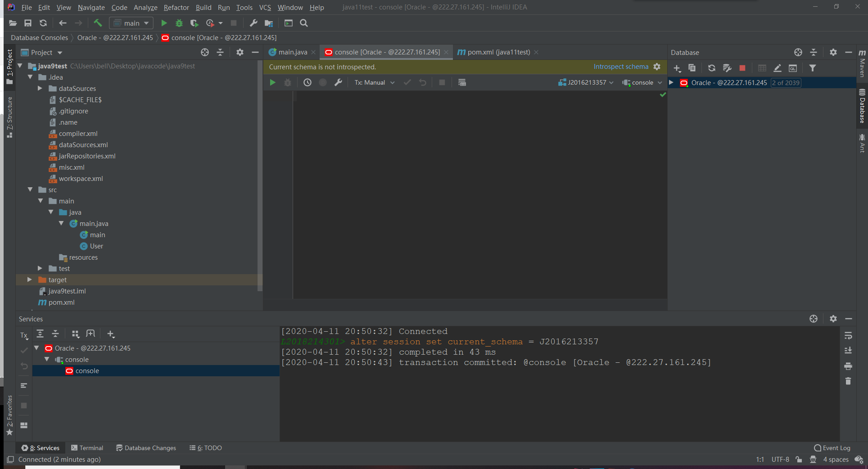The width and height of the screenshot is (868, 469).
Task: Expand the target folder
Action: tap(29, 280)
